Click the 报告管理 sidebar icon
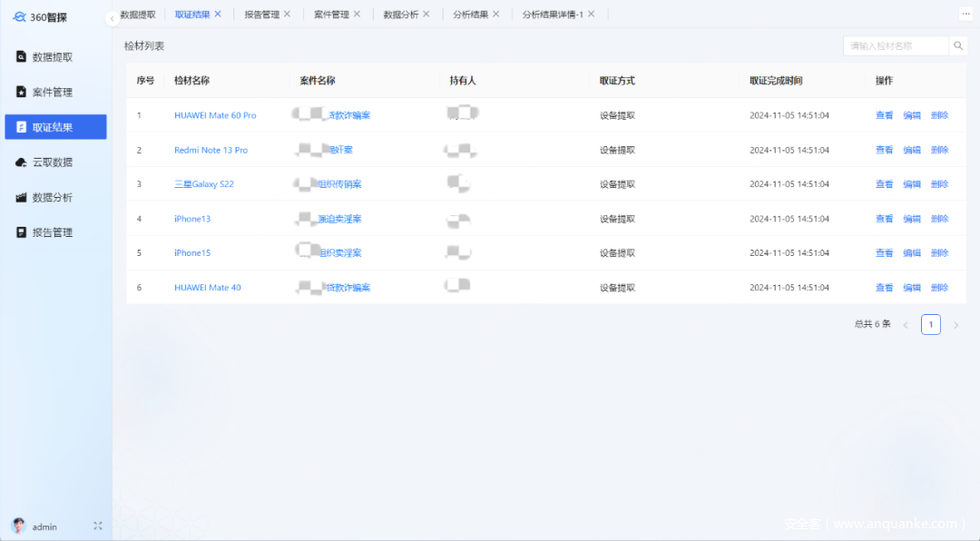 (21, 232)
